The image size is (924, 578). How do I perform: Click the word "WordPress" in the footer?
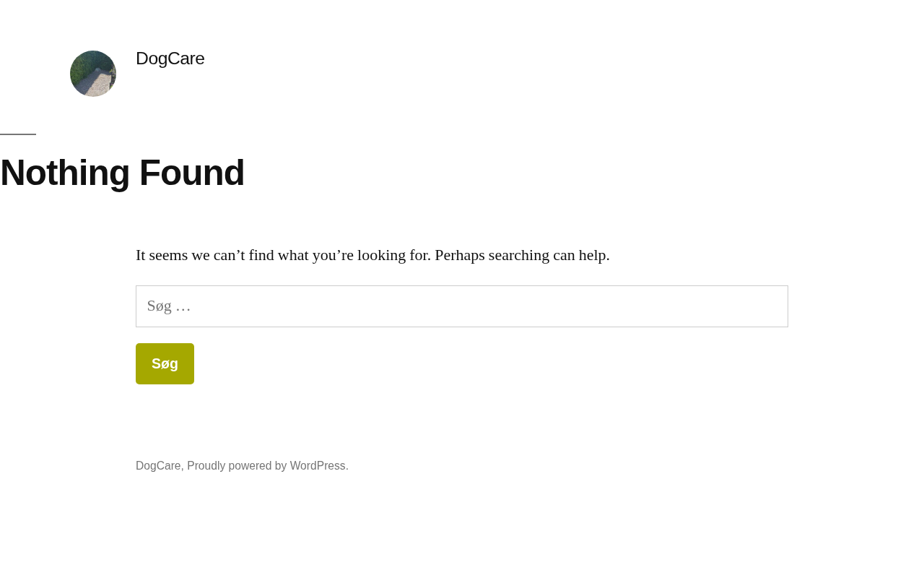[x=318, y=466]
